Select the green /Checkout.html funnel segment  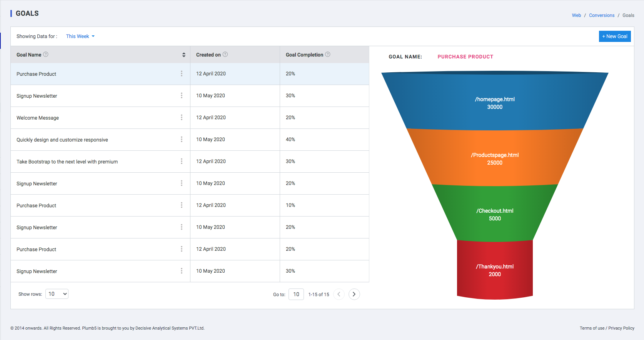495,213
